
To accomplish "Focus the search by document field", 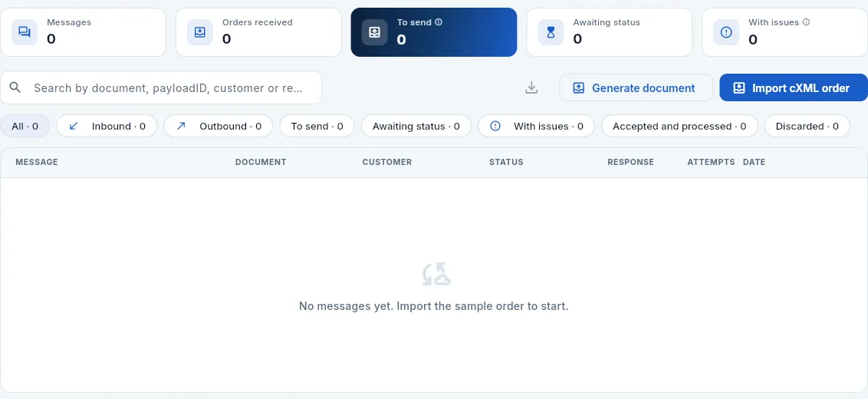I will pos(161,87).
